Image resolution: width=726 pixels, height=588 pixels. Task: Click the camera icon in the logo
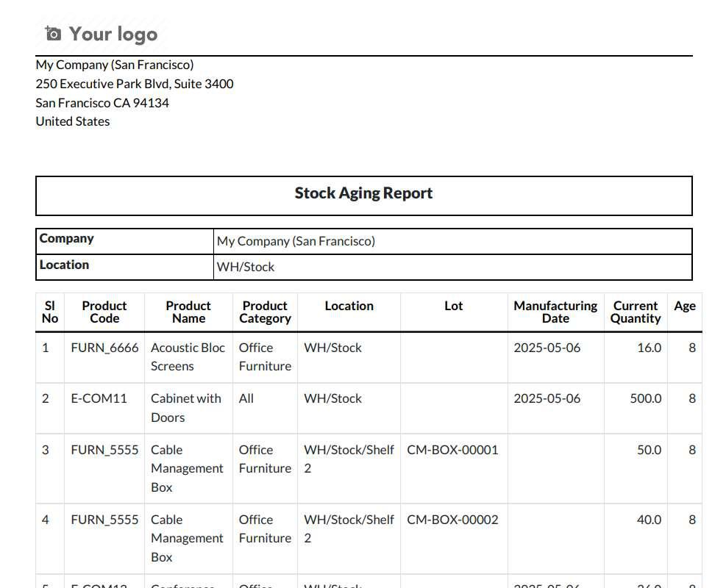tap(53, 34)
